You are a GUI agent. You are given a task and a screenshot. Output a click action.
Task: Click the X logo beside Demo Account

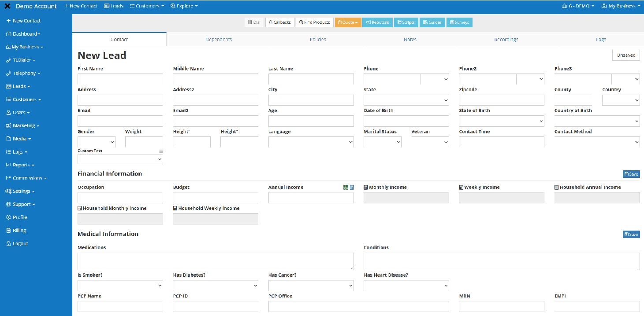(7, 6)
